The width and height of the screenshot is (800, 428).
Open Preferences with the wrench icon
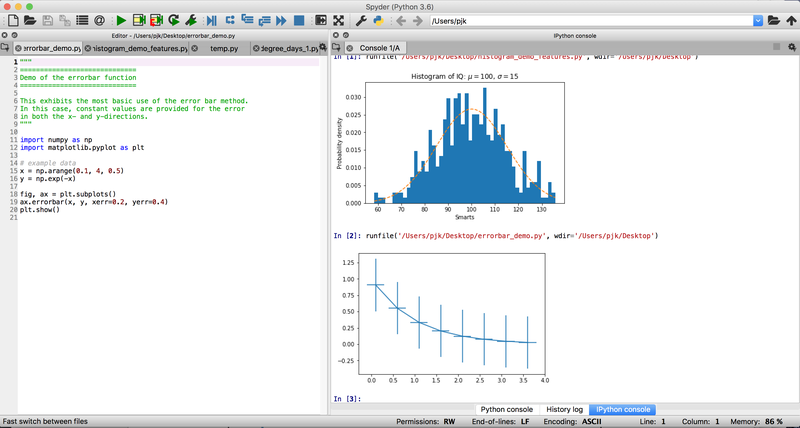tap(361, 20)
